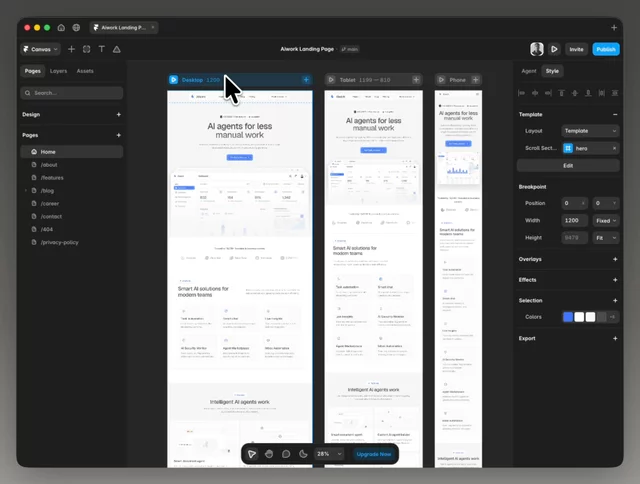Viewport: 640px width, 484px height.
Task: Align selection to left edge
Action: coord(522,93)
